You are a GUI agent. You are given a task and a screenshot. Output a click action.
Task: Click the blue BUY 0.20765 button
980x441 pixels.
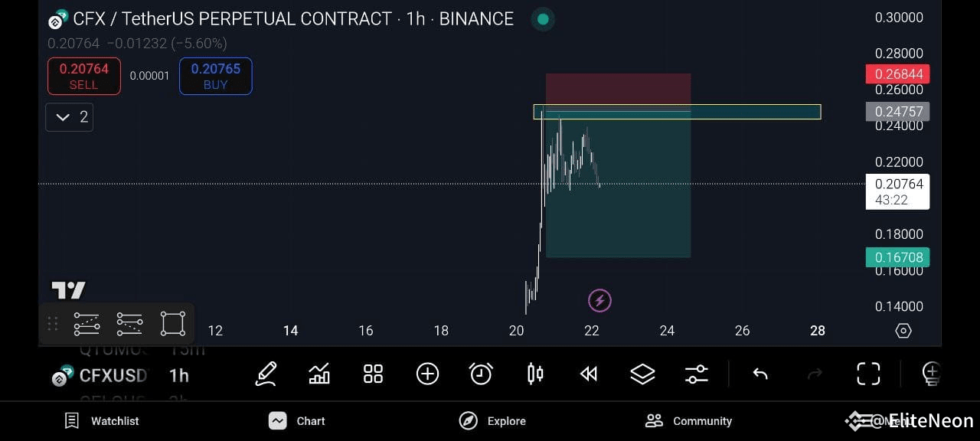pyautogui.click(x=216, y=77)
